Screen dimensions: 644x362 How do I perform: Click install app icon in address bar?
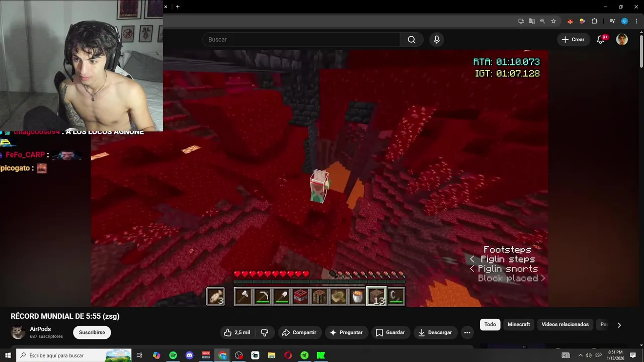coord(521,21)
